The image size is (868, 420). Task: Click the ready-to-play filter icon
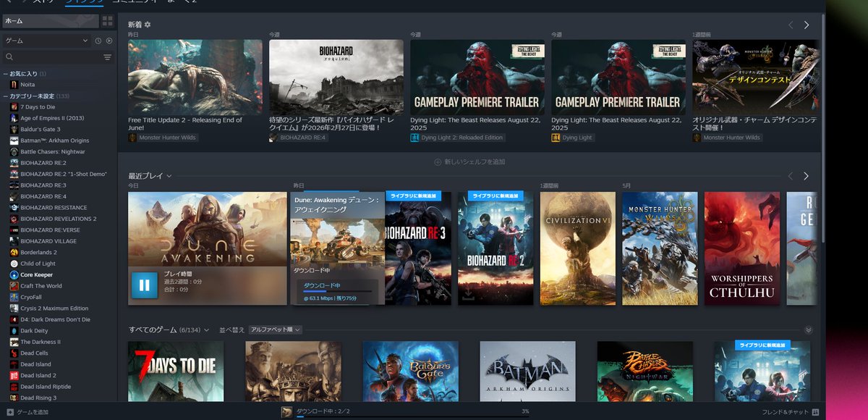pyautogui.click(x=109, y=41)
